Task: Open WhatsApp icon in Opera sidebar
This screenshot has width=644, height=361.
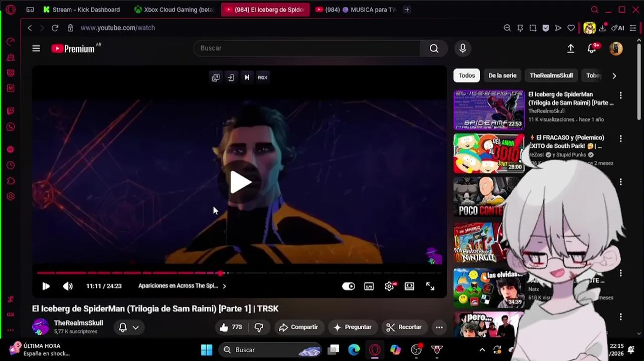Action: pos(11,127)
